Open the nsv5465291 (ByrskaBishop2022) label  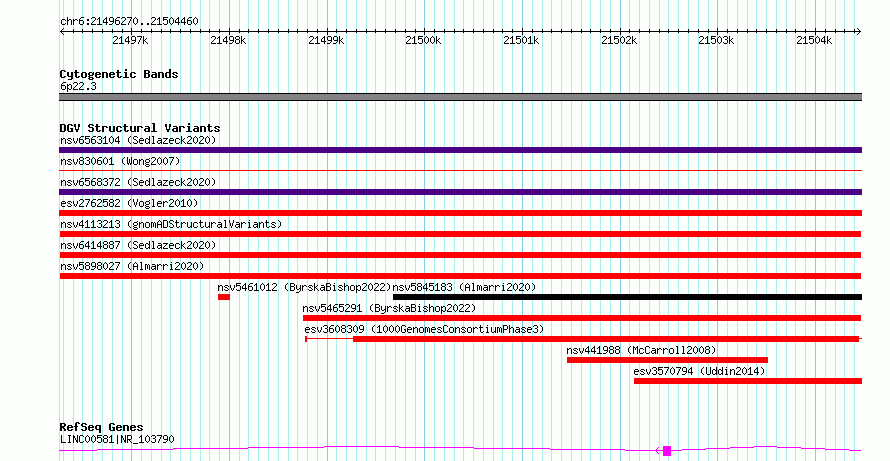pyautogui.click(x=389, y=308)
